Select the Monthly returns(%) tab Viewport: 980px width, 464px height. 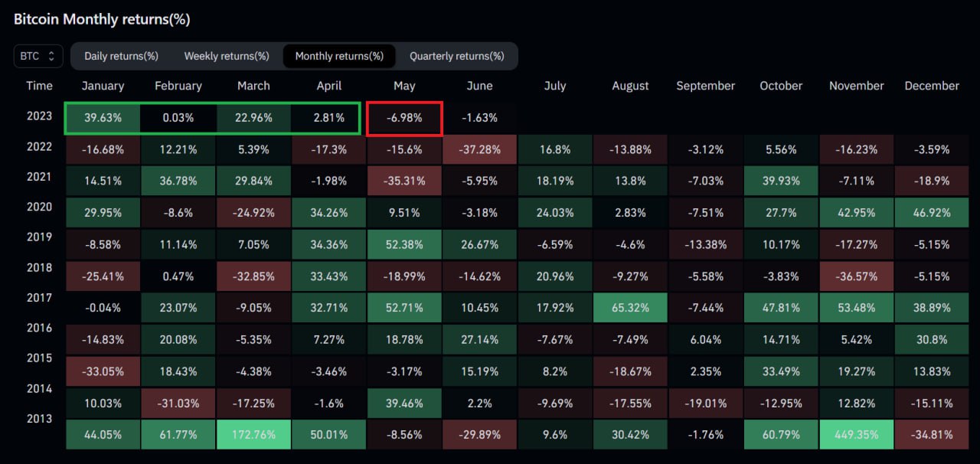coord(339,56)
